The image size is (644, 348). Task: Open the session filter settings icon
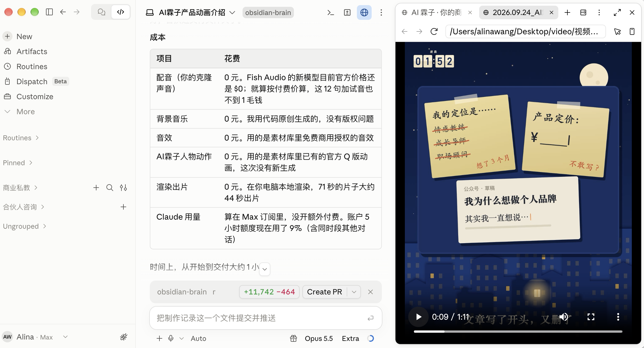[x=123, y=188]
